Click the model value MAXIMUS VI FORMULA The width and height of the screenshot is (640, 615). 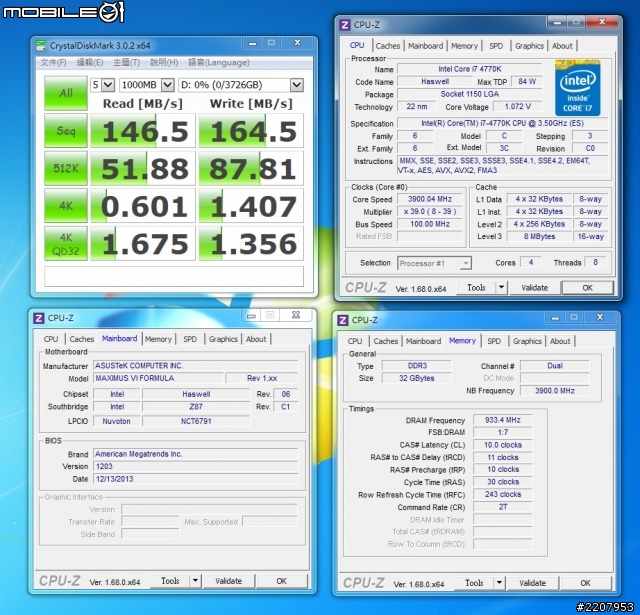click(x=159, y=378)
